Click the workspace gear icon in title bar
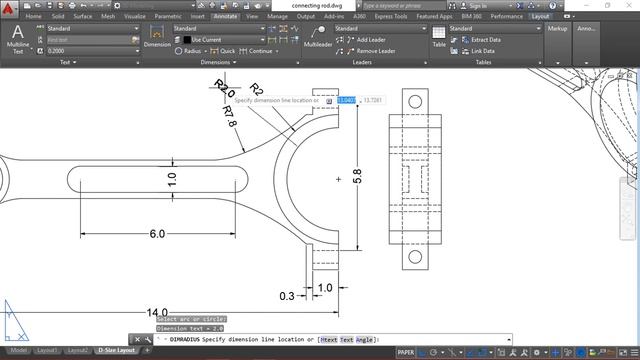 click(117, 5)
